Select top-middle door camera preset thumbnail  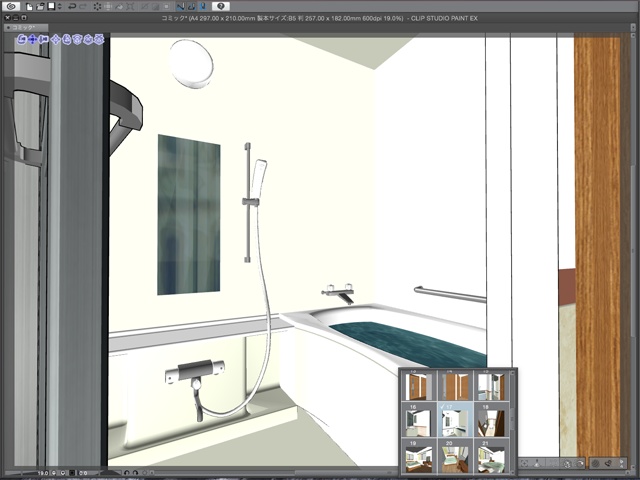click(x=455, y=385)
